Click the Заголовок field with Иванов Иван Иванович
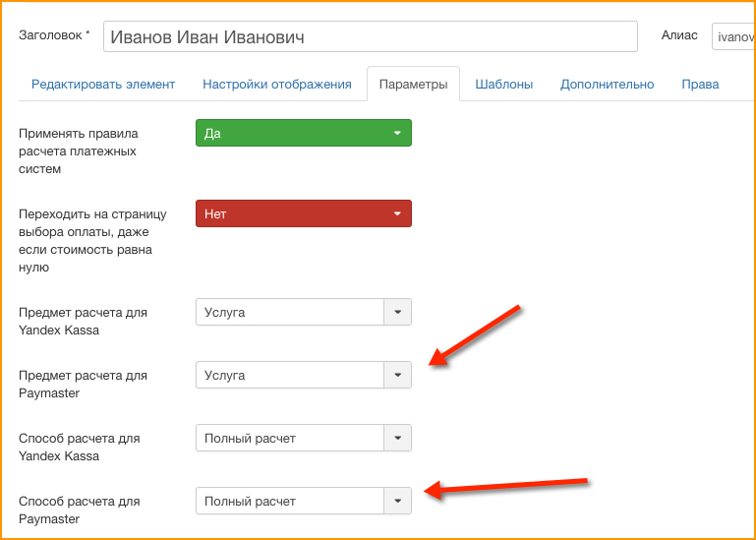The width and height of the screenshot is (756, 540). click(x=371, y=36)
